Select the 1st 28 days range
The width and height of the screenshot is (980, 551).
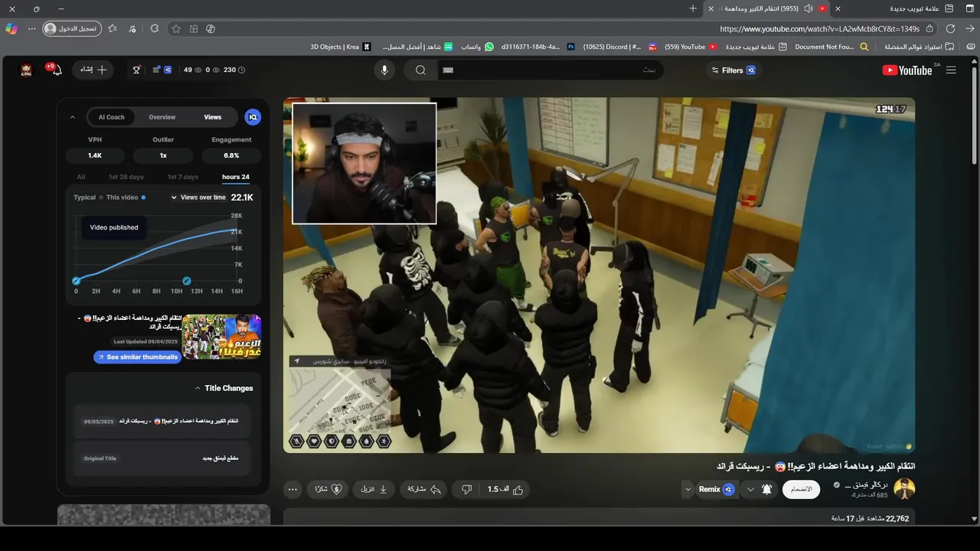pyautogui.click(x=126, y=177)
